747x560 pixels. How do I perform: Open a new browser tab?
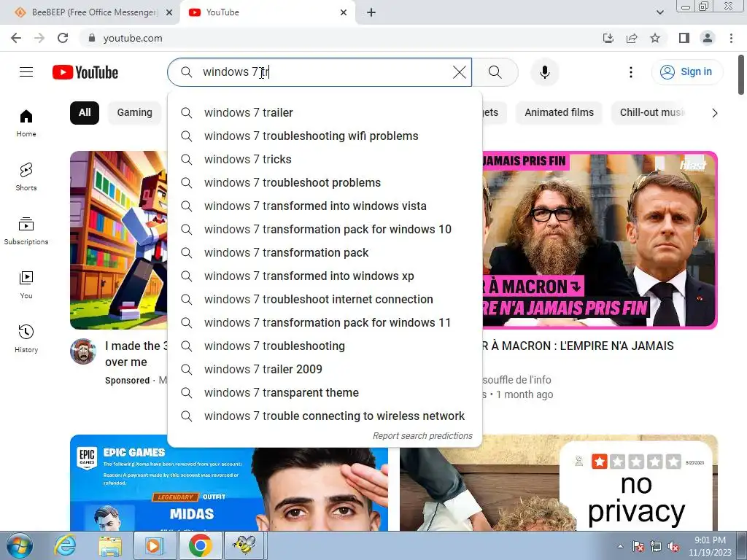371,12
